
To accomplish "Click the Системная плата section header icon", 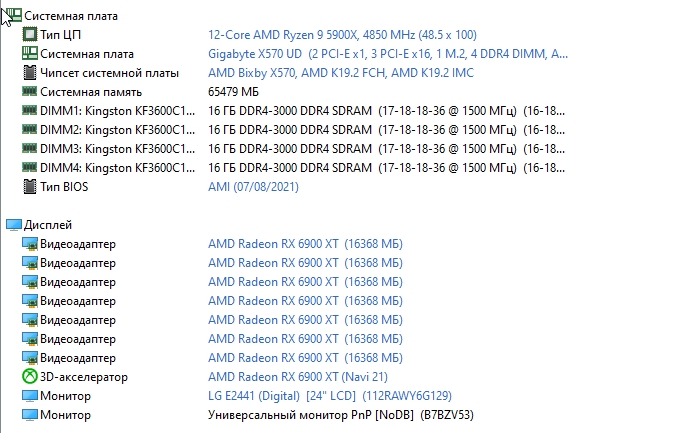I will click(12, 16).
